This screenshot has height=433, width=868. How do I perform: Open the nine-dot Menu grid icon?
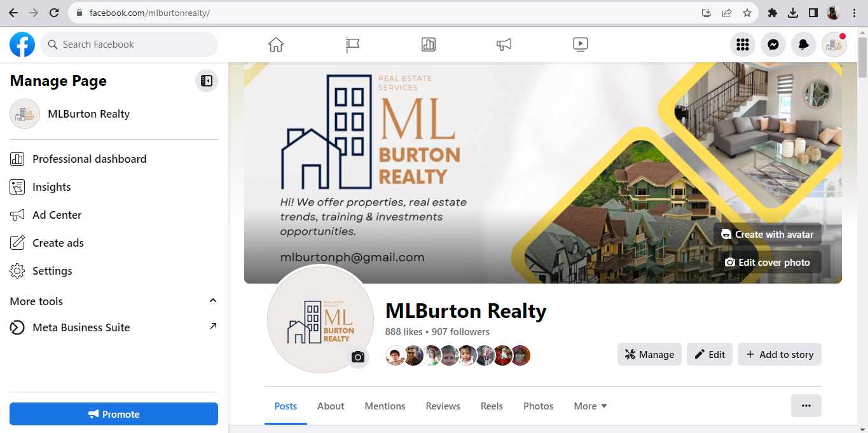coord(742,45)
